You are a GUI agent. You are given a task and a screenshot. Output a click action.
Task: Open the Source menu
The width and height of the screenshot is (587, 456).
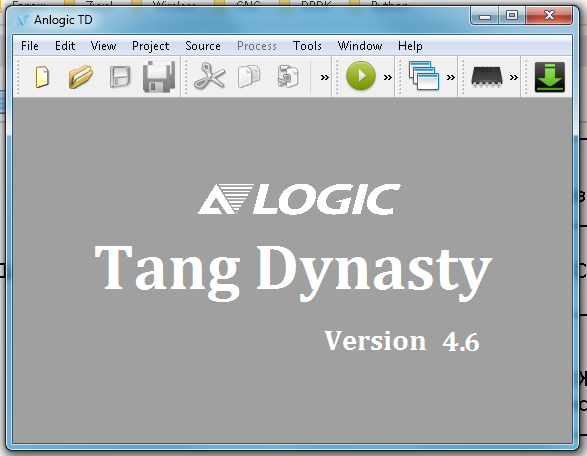[203, 46]
